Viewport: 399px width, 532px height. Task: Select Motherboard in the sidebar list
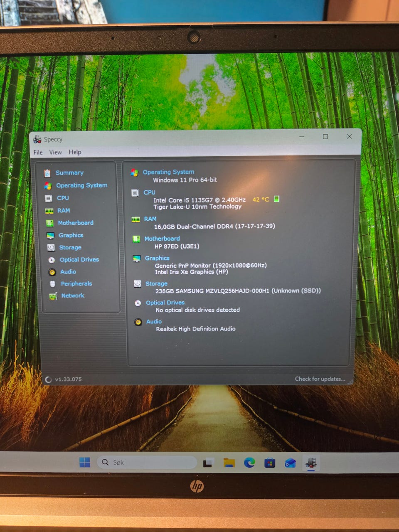(x=76, y=223)
